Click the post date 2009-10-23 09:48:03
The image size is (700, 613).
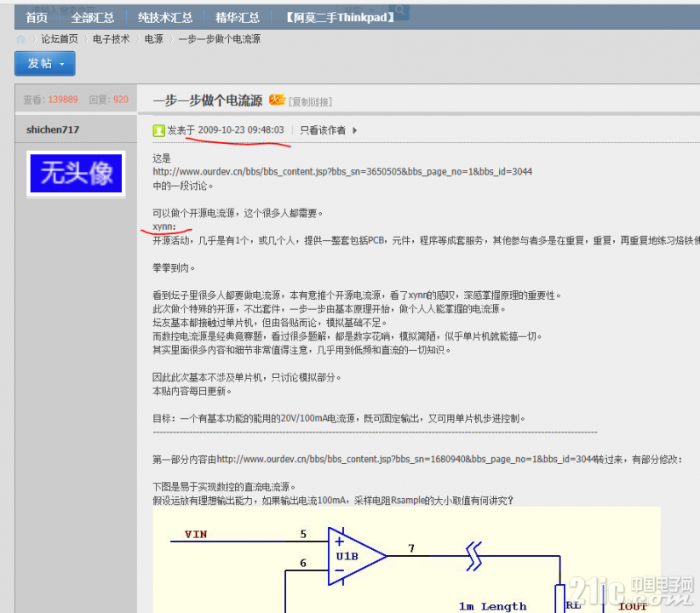(x=241, y=130)
